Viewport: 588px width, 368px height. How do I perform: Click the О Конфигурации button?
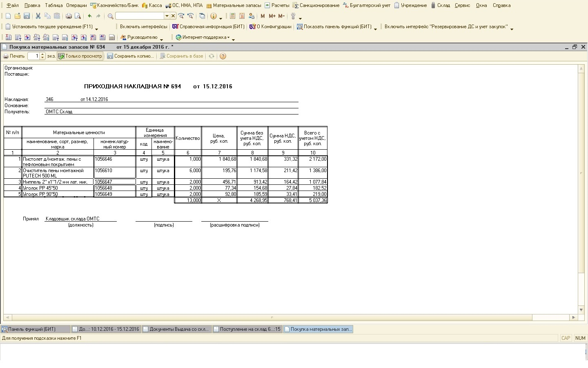click(270, 27)
